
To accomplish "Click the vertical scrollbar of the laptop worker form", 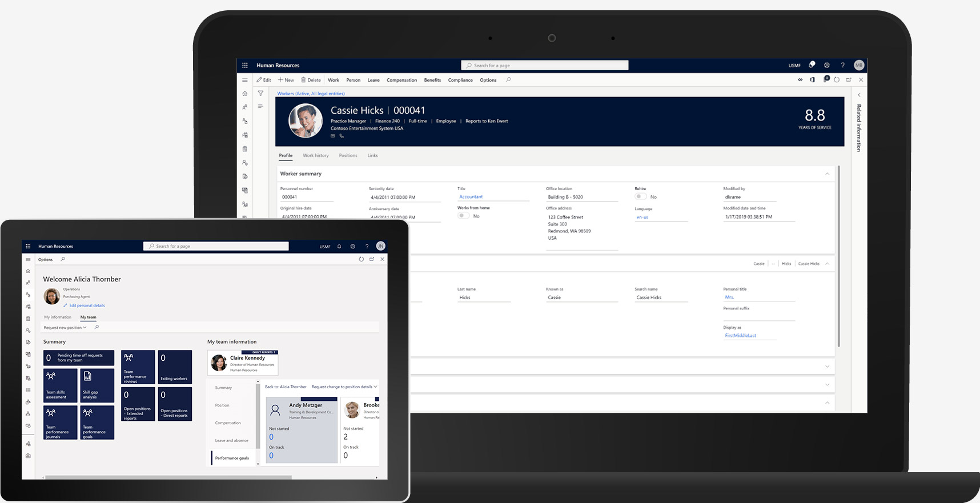I will coord(838,256).
